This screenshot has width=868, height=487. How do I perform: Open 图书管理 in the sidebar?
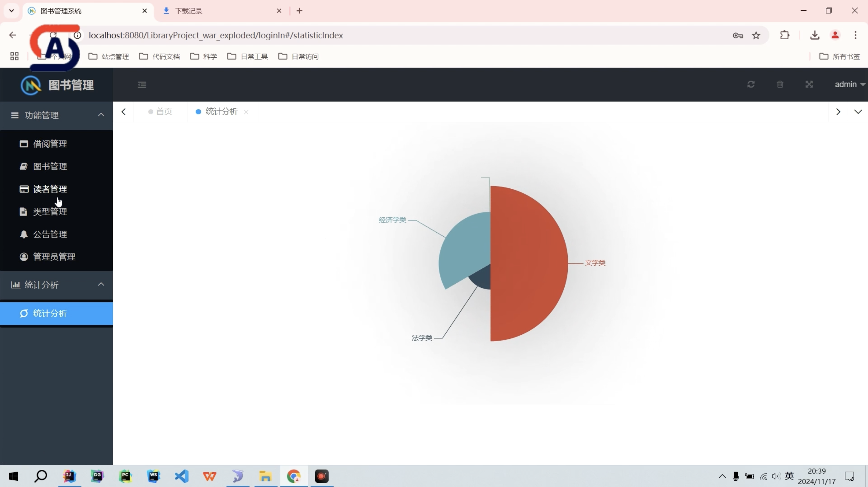(50, 166)
